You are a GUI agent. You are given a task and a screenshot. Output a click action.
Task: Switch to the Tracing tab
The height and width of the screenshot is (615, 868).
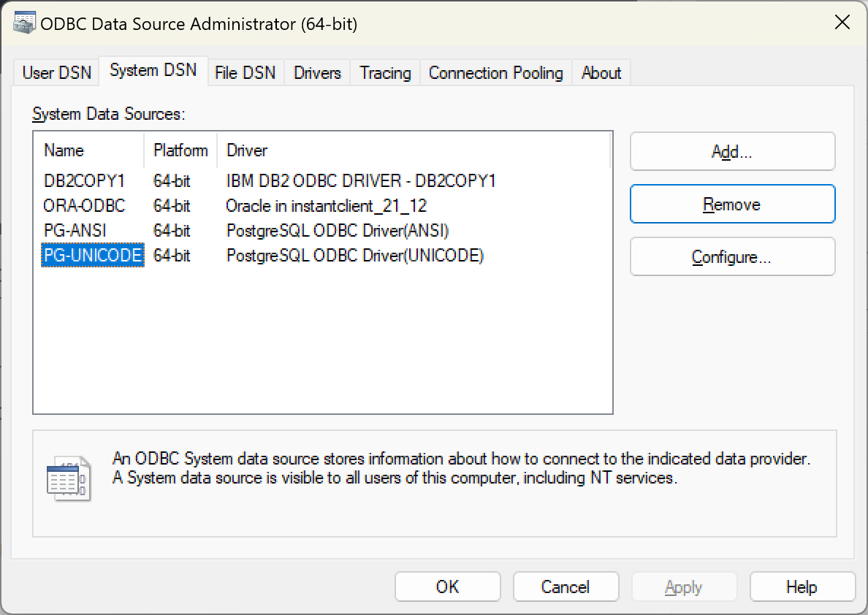385,72
